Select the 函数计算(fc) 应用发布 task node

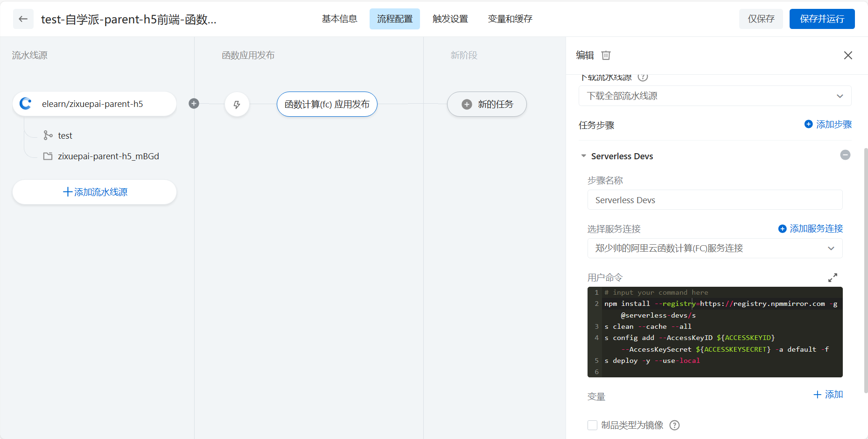tap(327, 104)
